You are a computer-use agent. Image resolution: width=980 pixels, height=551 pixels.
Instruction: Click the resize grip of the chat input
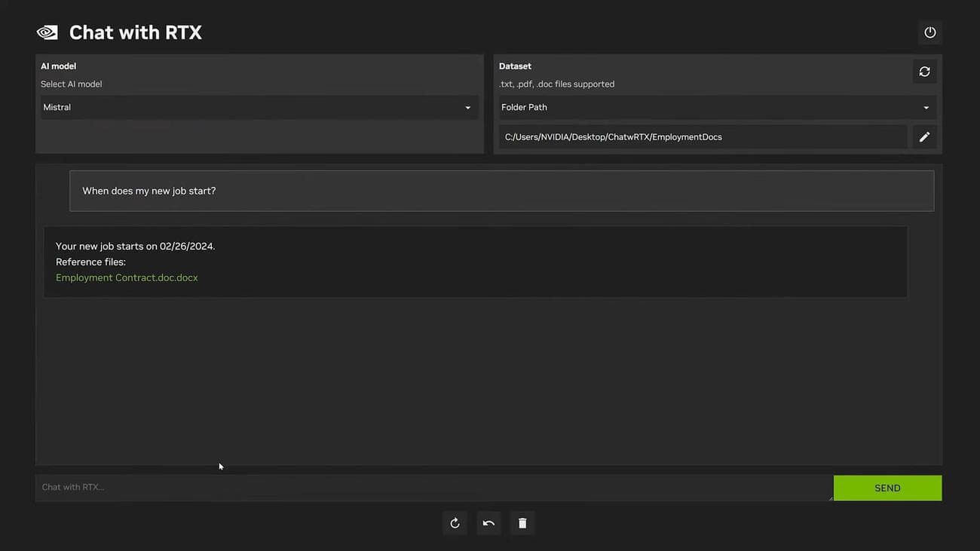coord(830,497)
